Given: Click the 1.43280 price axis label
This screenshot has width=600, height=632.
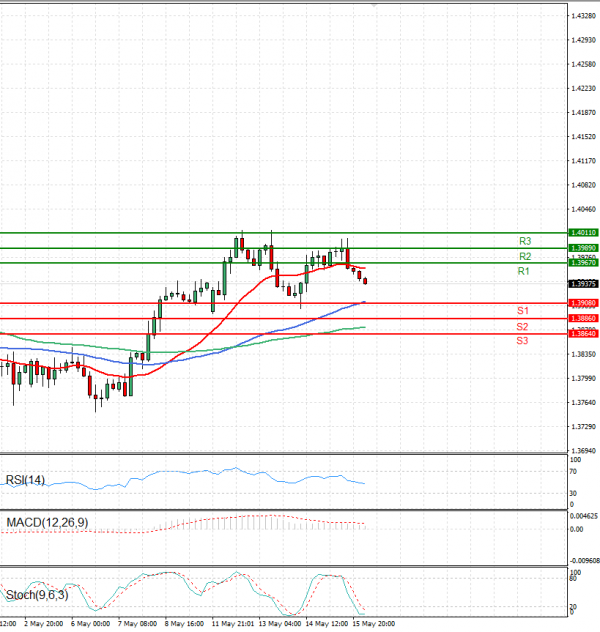Looking at the screenshot, I should 584,17.
